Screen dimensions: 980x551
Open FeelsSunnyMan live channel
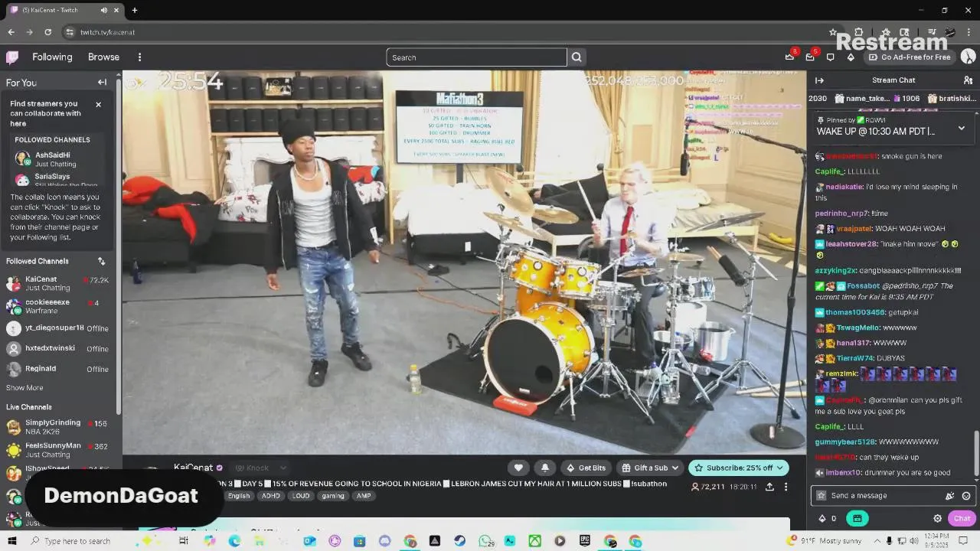57,449
